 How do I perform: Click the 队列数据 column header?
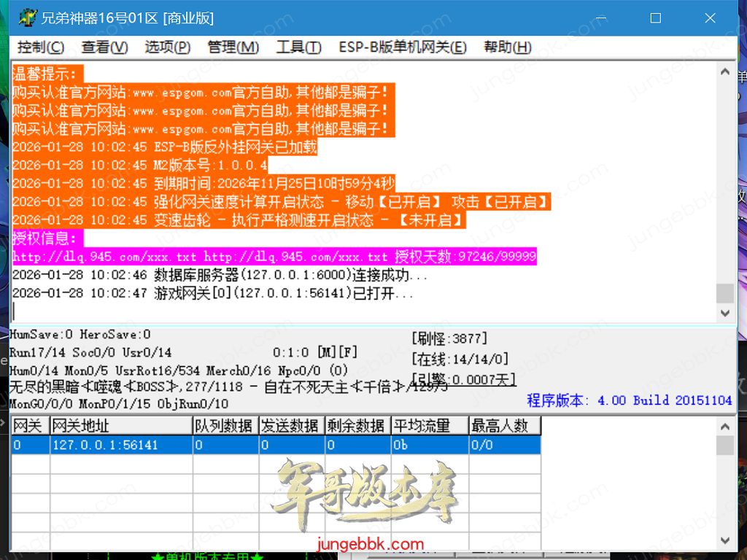(225, 426)
